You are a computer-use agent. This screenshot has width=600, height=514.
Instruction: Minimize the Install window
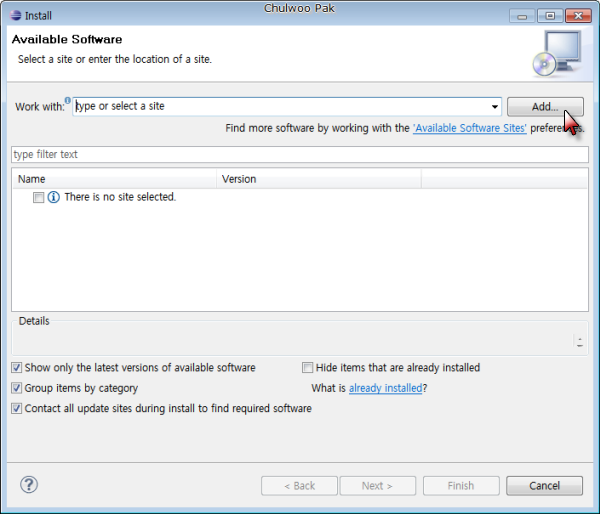click(x=522, y=16)
